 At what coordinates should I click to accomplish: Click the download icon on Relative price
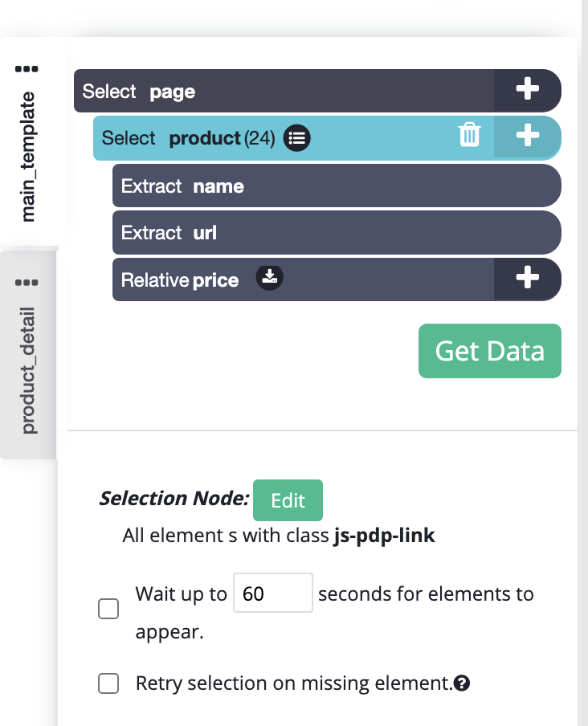click(x=269, y=278)
